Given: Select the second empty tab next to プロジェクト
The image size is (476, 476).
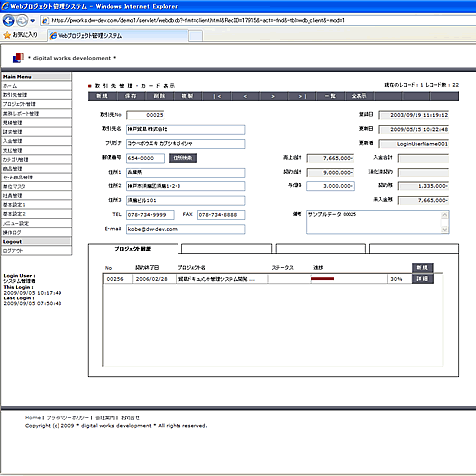Looking at the screenshot, I should 226,249.
